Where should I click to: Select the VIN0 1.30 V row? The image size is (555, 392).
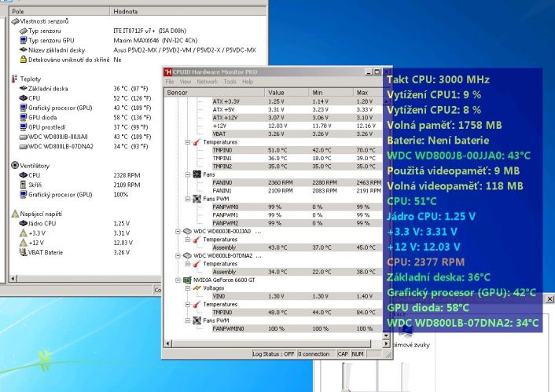pyautogui.click(x=296, y=296)
